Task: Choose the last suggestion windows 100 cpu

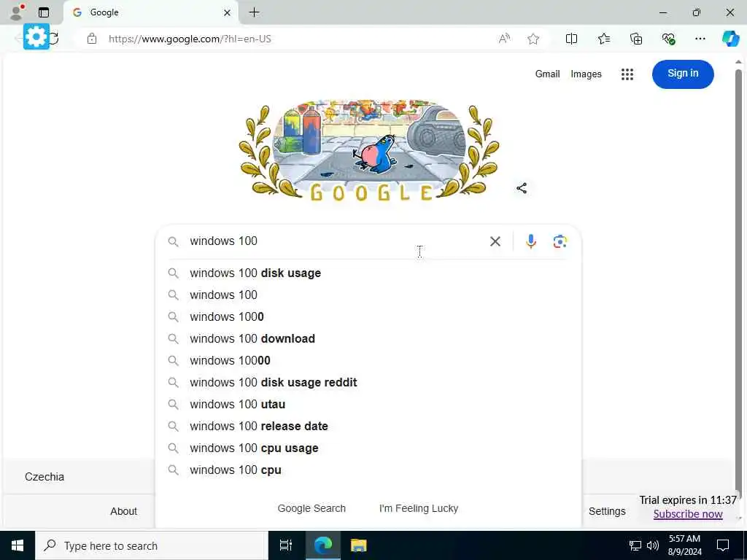Action: (x=368, y=470)
